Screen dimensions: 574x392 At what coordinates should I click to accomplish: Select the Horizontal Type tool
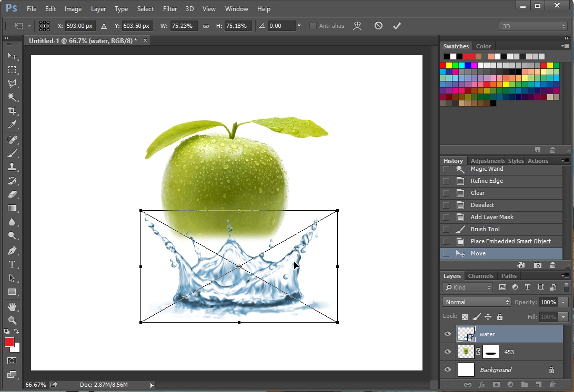[12, 264]
